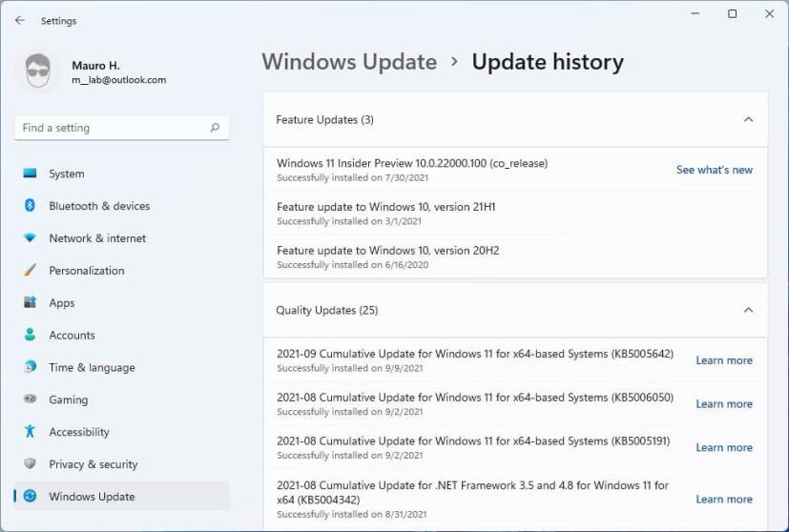Screen dimensions: 789x532
Task: Click 'Successfully installed on 9/9/2021' text
Action: pyautogui.click(x=350, y=368)
